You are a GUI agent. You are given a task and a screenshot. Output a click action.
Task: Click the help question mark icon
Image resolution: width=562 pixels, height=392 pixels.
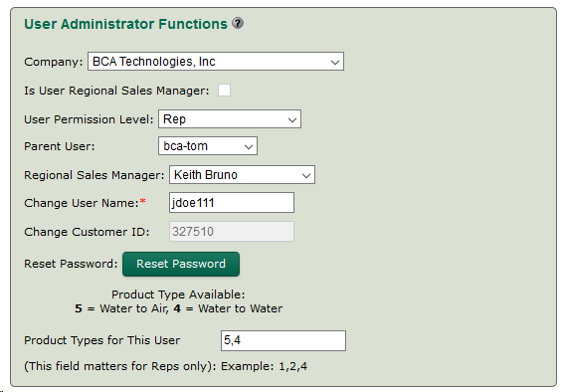tap(238, 23)
